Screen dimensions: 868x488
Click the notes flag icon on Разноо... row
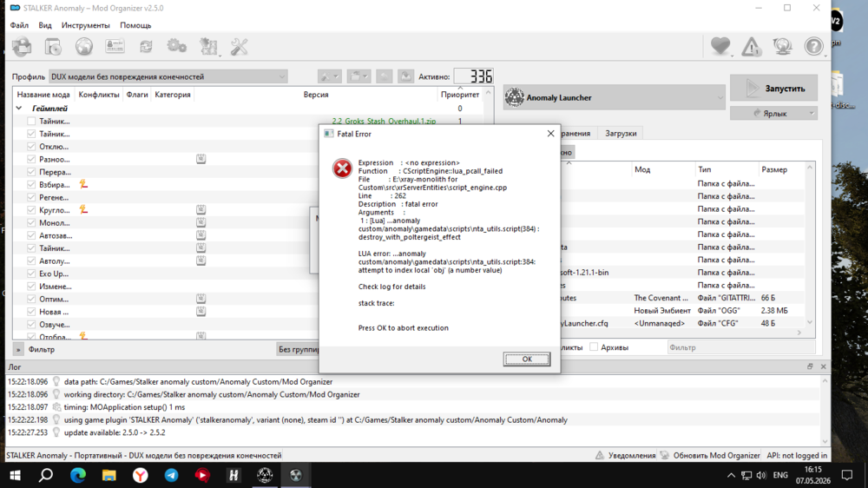201,159
